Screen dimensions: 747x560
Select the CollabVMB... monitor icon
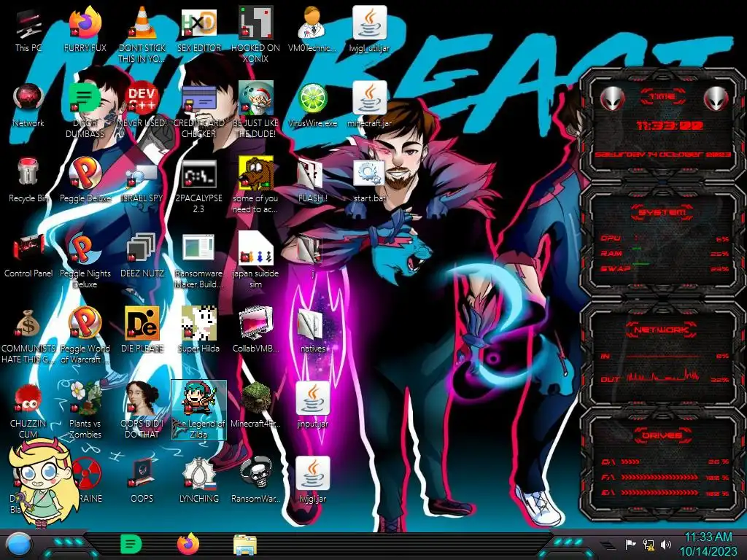[255, 330]
